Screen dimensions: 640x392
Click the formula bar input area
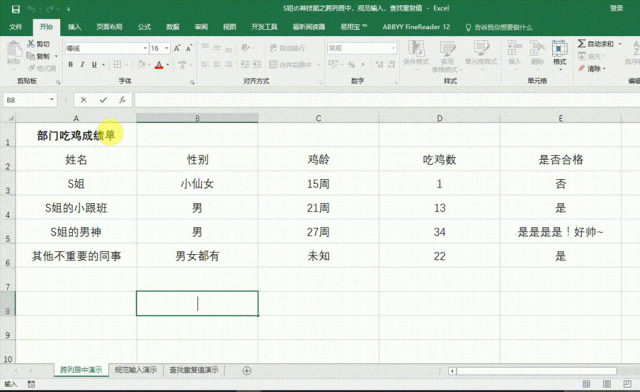[x=387, y=100]
